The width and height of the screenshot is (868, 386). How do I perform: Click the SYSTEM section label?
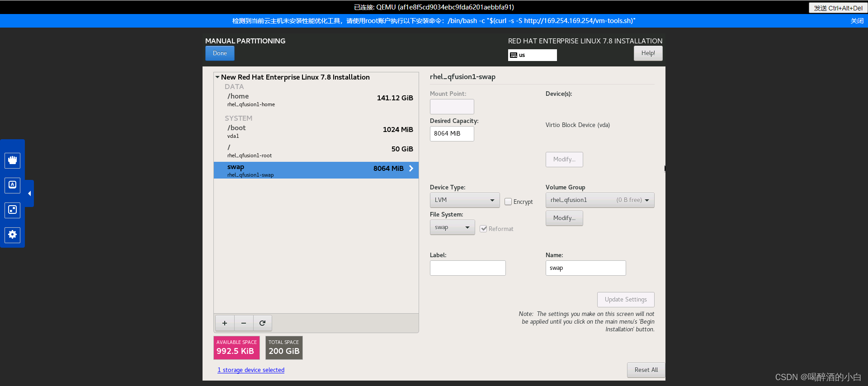[238, 118]
